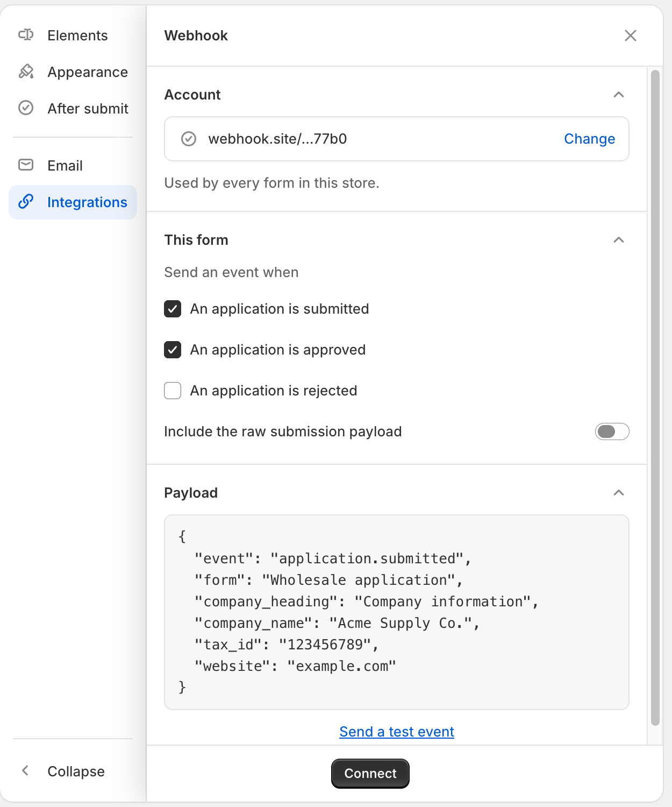
Task: Click the Email envelope icon
Action: (26, 165)
